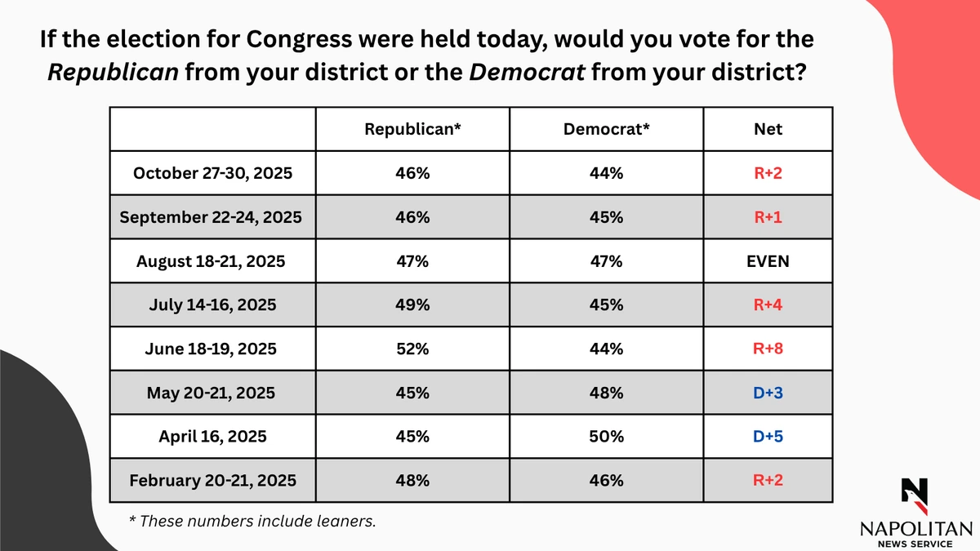Image resolution: width=980 pixels, height=551 pixels.
Task: Select the April 16, 2025 row label
Action: point(212,437)
